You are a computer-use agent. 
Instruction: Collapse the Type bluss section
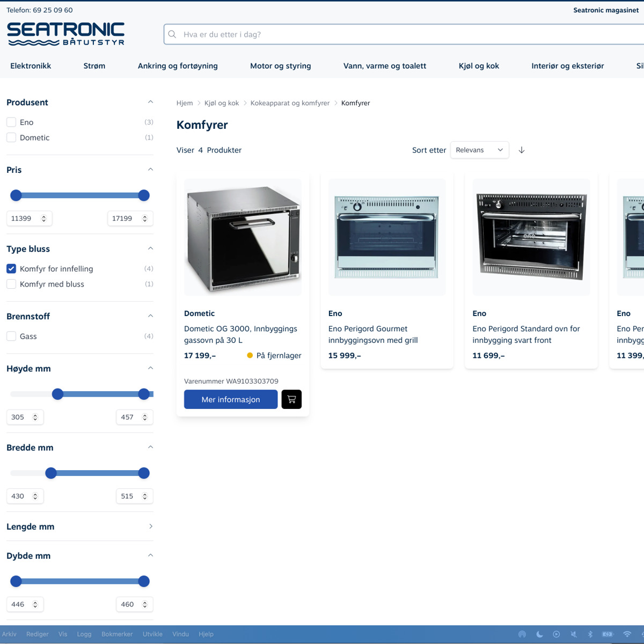(x=150, y=248)
